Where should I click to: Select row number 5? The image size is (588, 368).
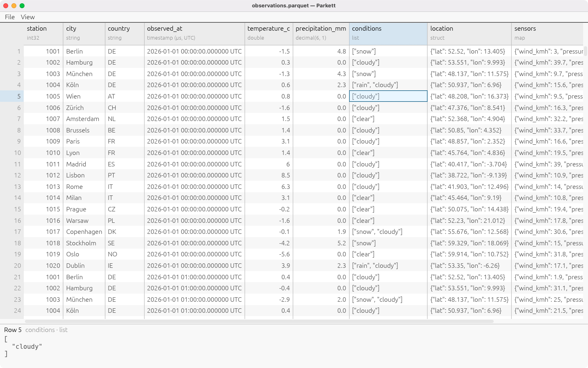click(12, 96)
